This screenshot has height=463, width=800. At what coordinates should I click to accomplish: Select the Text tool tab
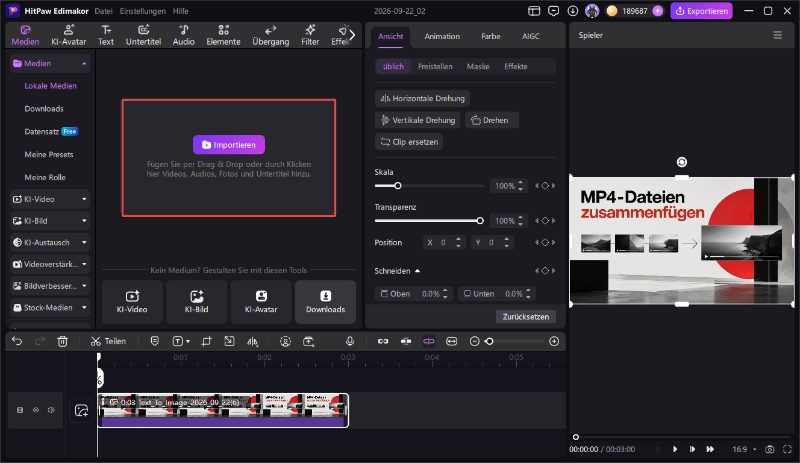(x=106, y=35)
